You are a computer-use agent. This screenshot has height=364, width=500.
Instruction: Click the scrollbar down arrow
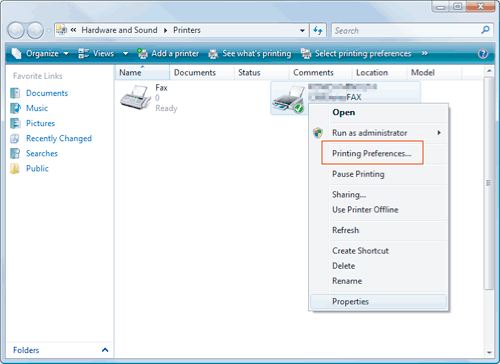click(489, 352)
